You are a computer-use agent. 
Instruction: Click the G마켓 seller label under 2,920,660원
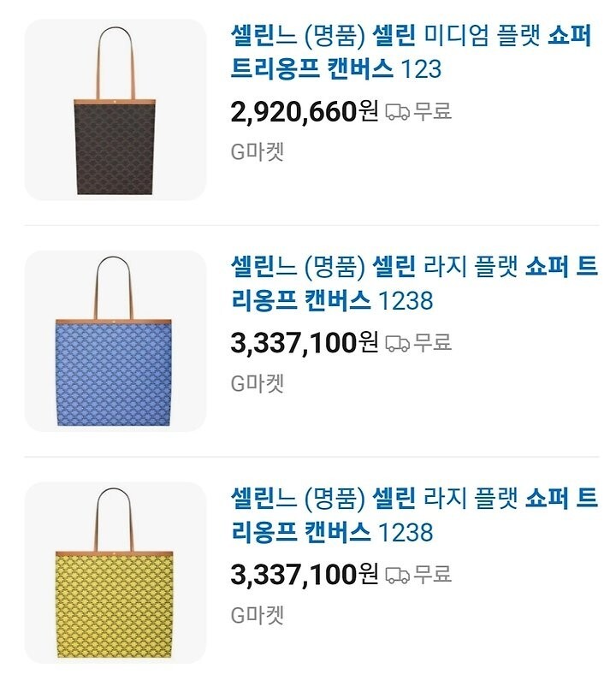click(258, 152)
